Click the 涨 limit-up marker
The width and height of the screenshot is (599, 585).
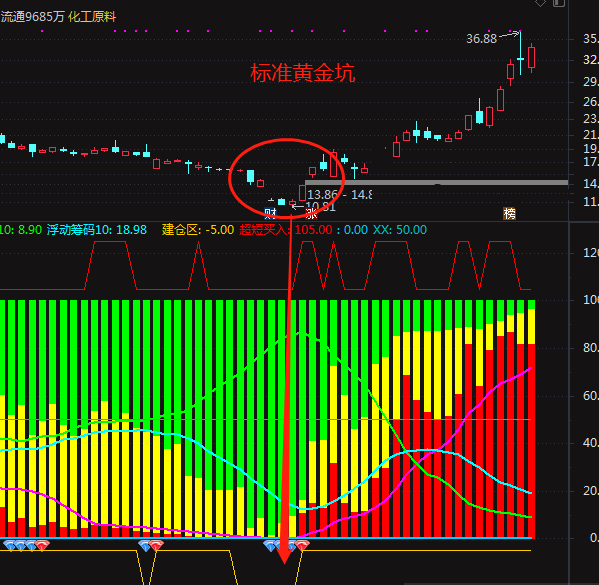[x=312, y=214]
